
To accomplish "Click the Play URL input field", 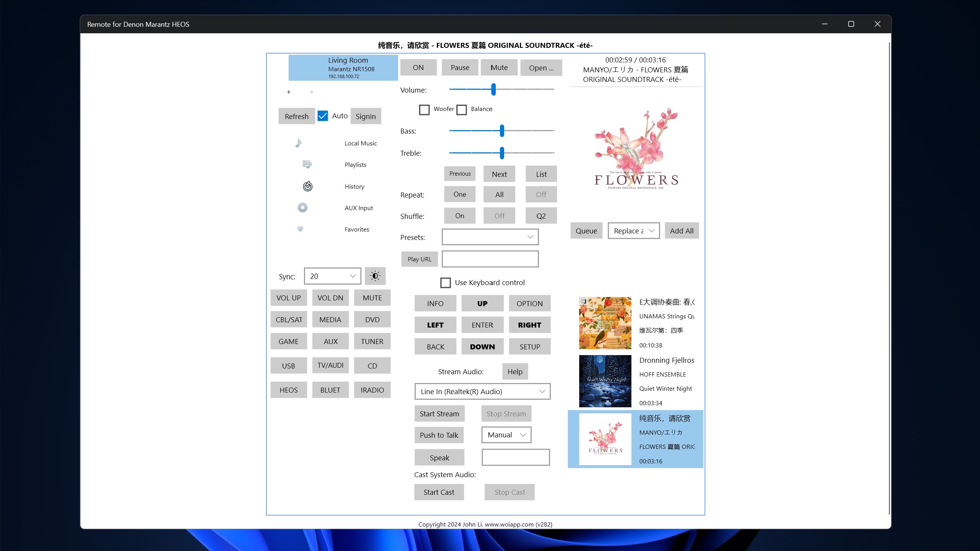I will (490, 259).
